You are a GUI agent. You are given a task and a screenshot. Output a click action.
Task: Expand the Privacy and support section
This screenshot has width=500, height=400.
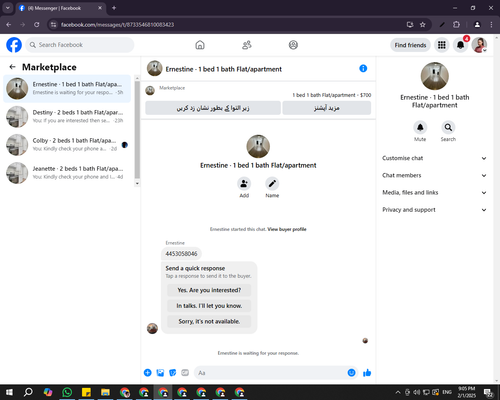coord(434,210)
